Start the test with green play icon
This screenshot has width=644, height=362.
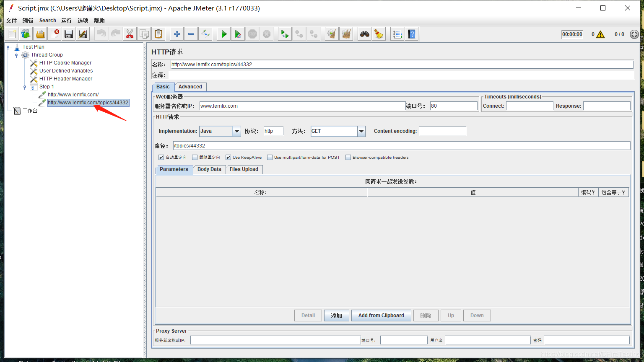(224, 34)
